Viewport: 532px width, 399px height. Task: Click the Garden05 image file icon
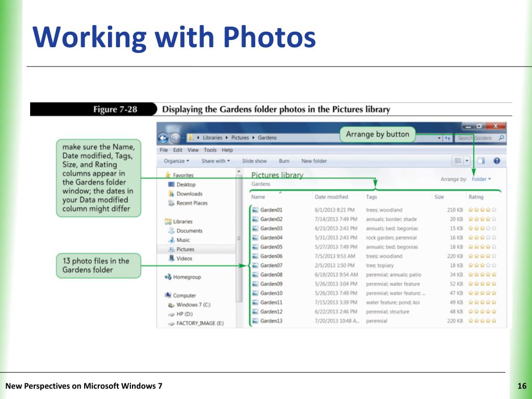(x=255, y=247)
